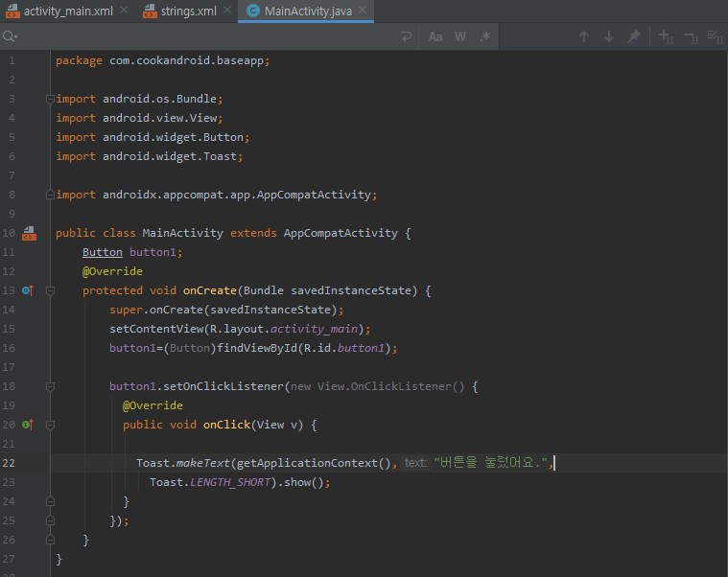Click the onClick implements gutter icon
This screenshot has height=577, width=728.
[x=28, y=425]
